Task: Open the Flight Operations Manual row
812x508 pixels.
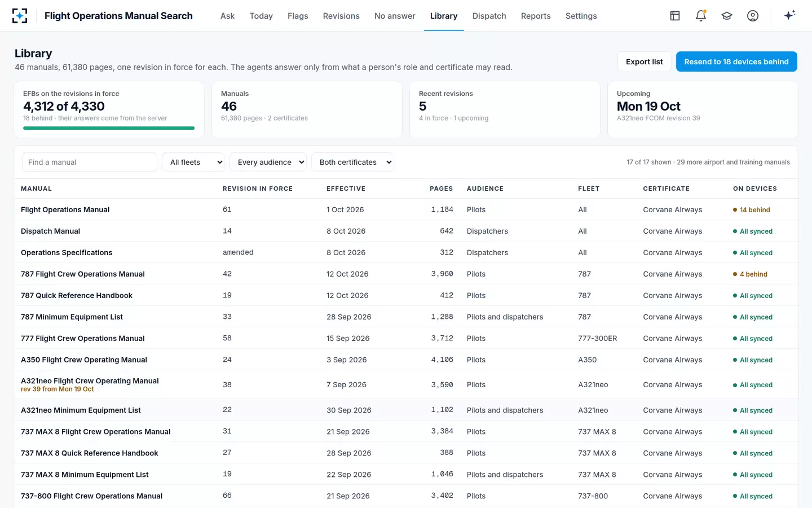Action: click(406, 209)
